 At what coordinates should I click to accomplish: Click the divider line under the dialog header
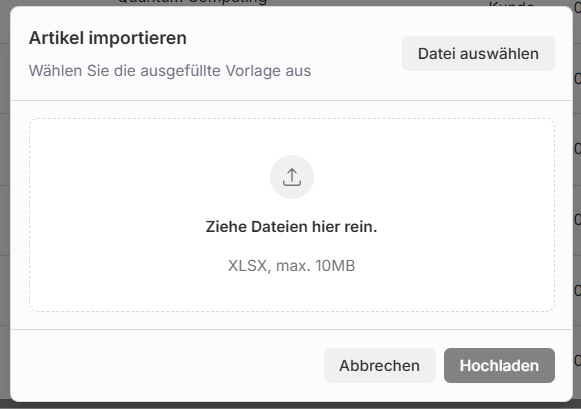(292, 100)
